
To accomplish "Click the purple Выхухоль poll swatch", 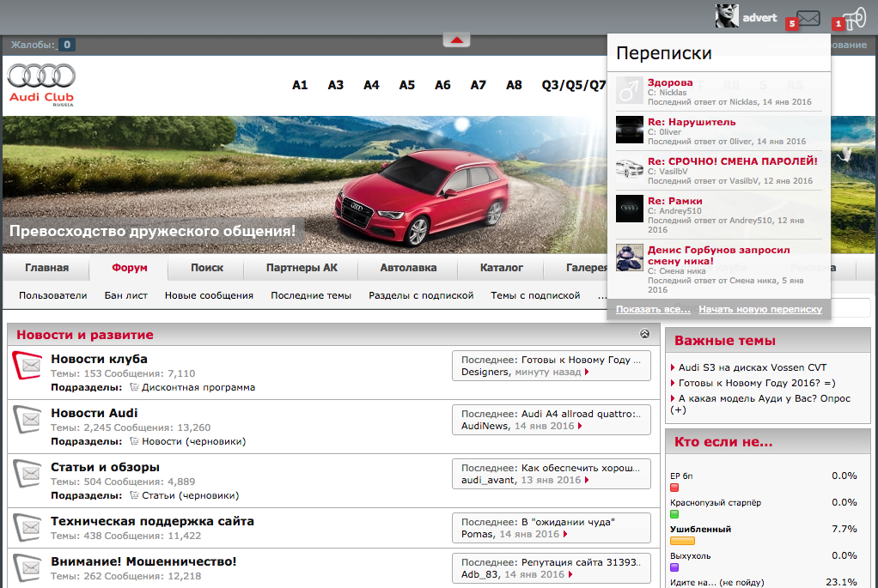I will pos(674,567).
